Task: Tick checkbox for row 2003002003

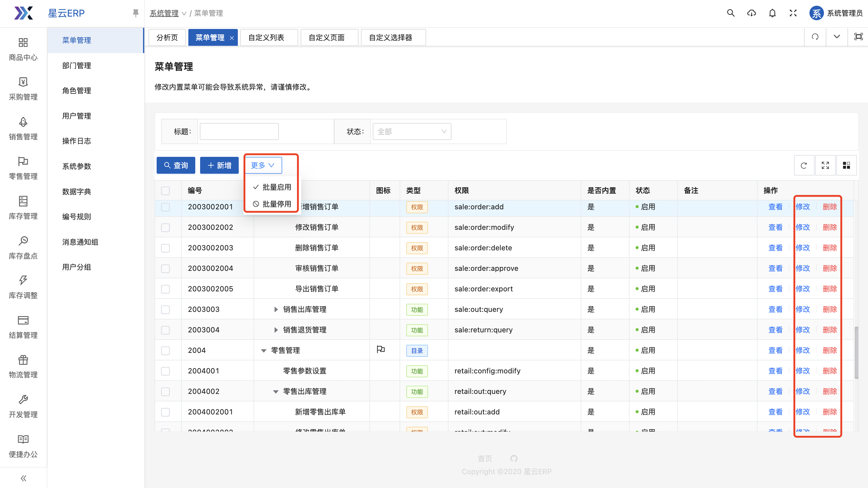Action: pyautogui.click(x=165, y=248)
